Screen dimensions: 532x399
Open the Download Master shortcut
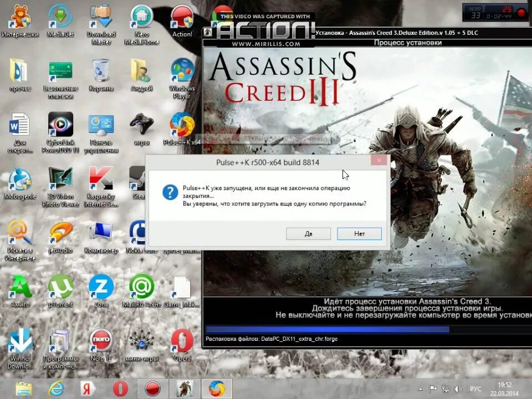101,24
